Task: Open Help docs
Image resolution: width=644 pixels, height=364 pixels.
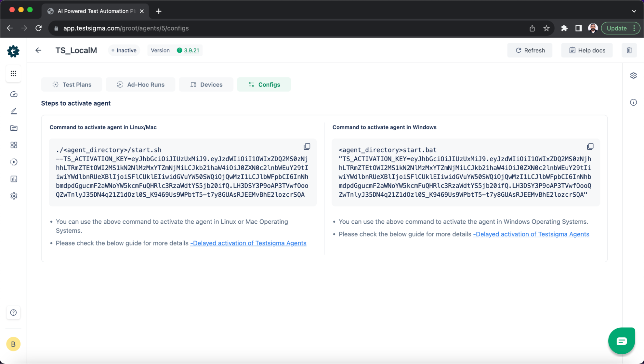Action: [x=587, y=50]
